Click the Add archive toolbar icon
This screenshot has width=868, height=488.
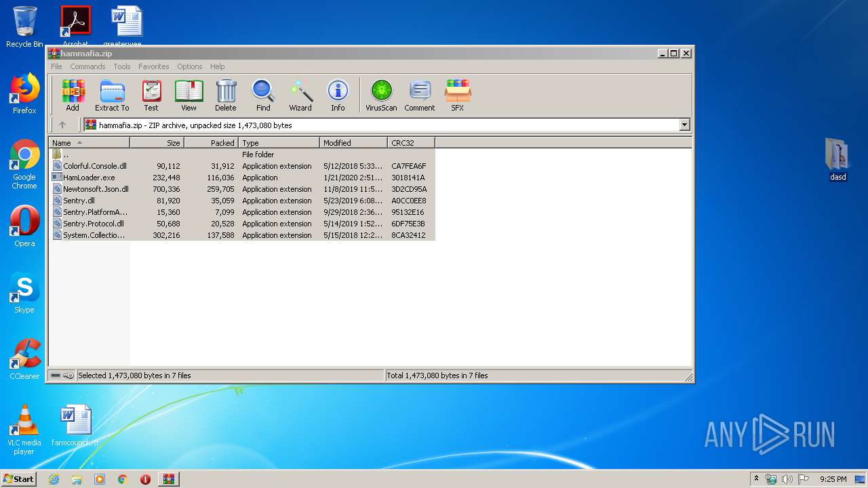pos(73,96)
